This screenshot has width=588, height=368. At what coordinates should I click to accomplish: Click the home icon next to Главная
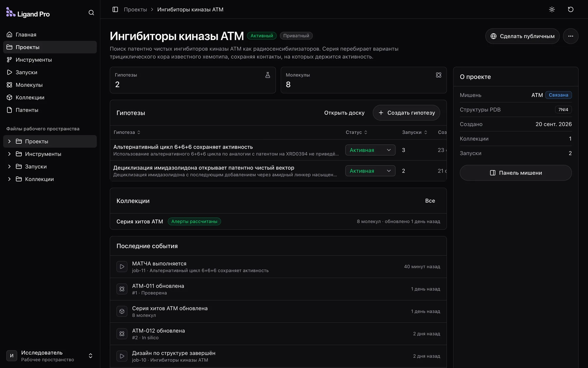(9, 34)
